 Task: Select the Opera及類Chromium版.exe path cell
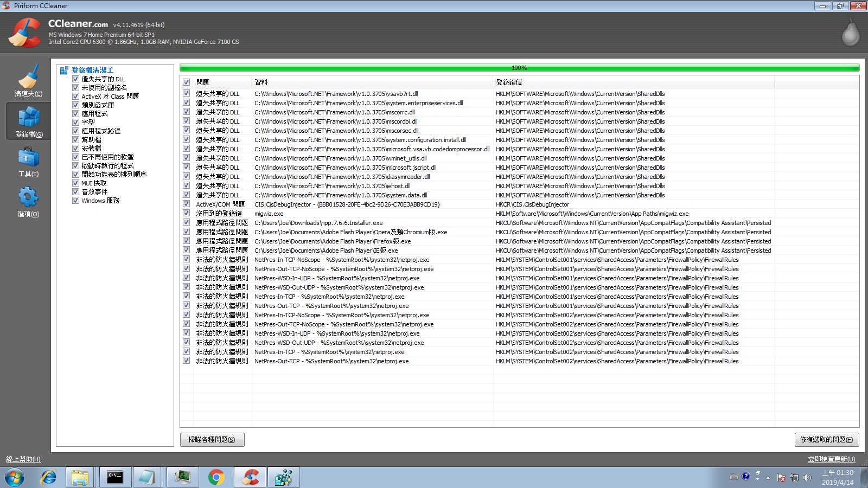(x=351, y=232)
